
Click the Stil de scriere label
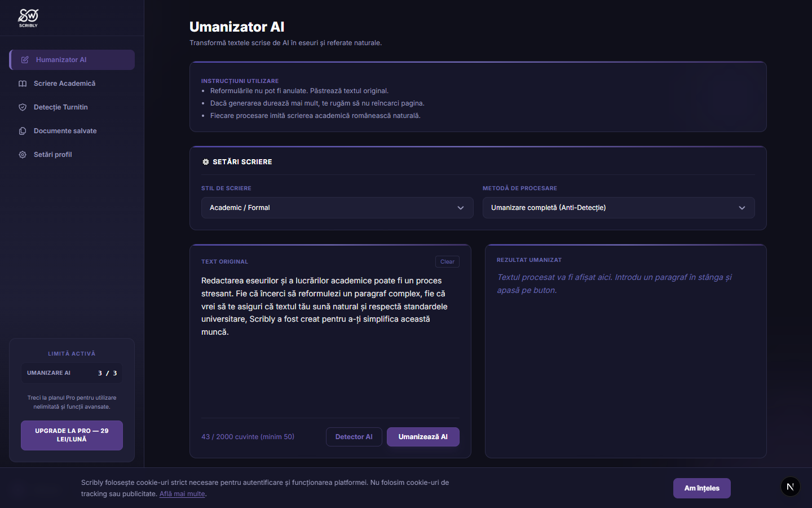227,189
